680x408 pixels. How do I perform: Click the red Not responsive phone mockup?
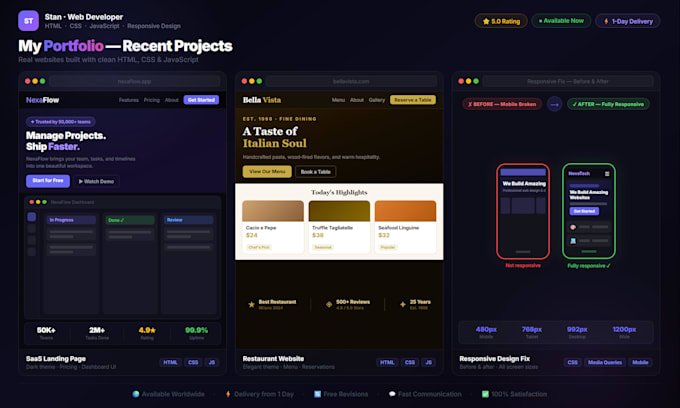tap(523, 211)
